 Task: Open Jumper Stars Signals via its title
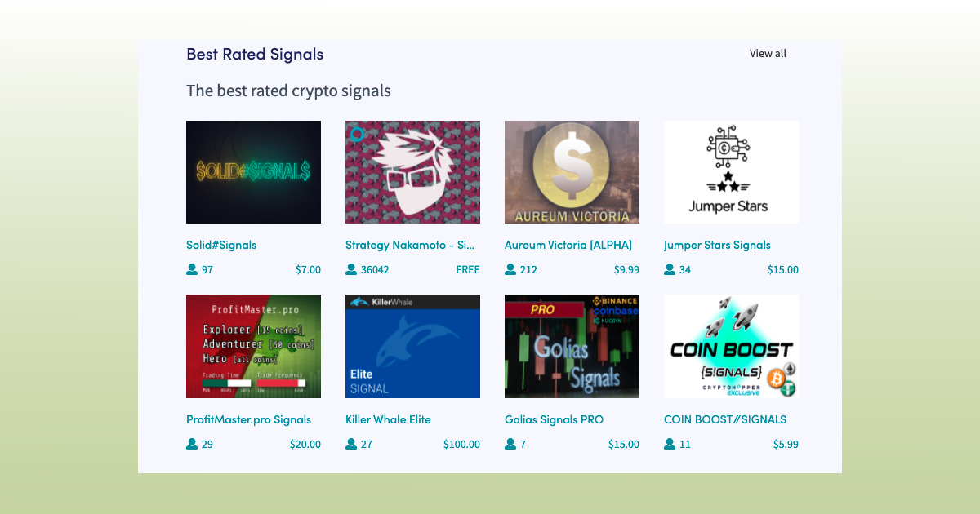(717, 245)
